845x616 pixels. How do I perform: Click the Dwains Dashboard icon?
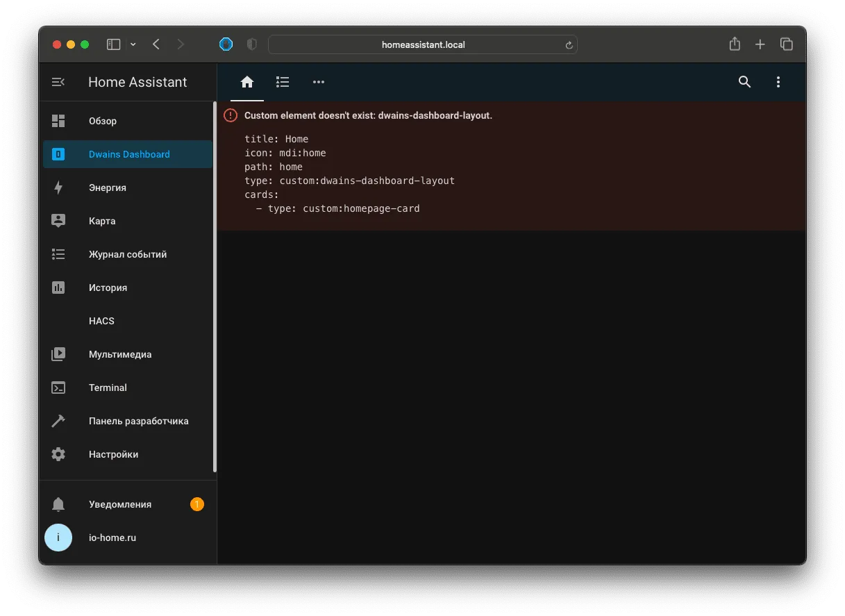tap(58, 154)
